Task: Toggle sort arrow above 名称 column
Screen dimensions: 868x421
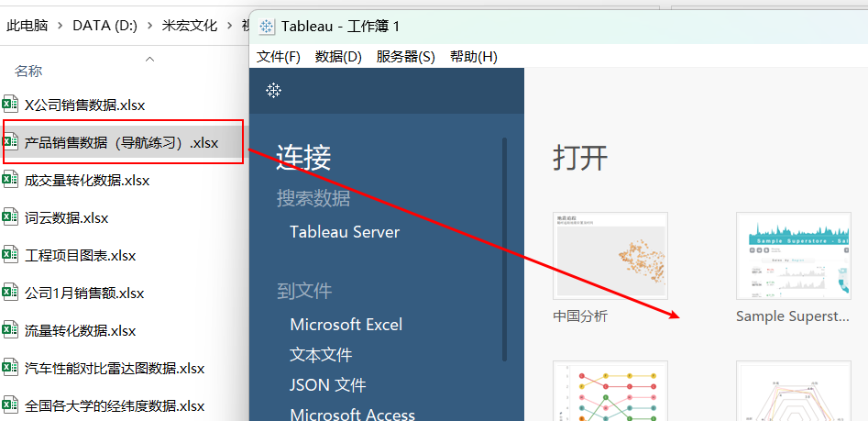Action: tap(149, 59)
